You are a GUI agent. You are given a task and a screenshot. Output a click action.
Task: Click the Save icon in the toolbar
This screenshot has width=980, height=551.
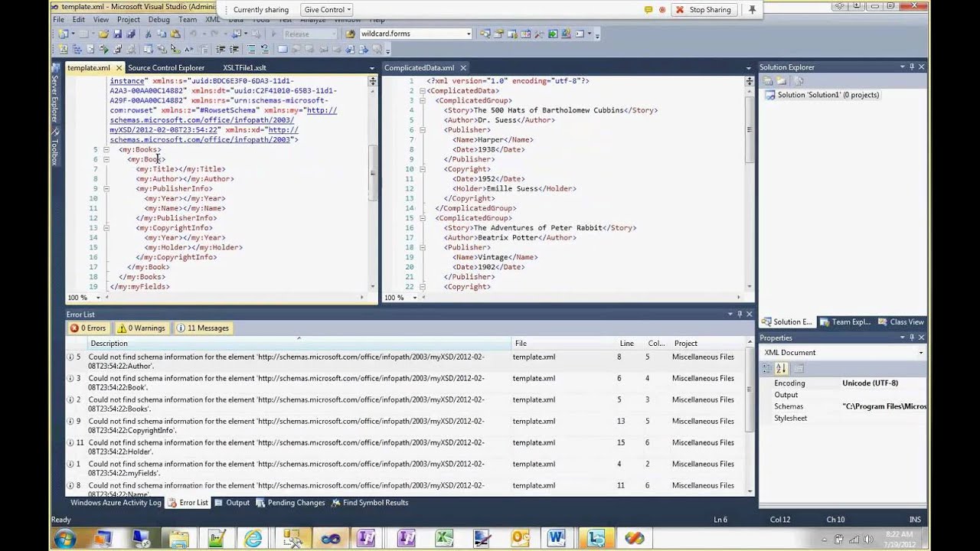[x=117, y=34]
